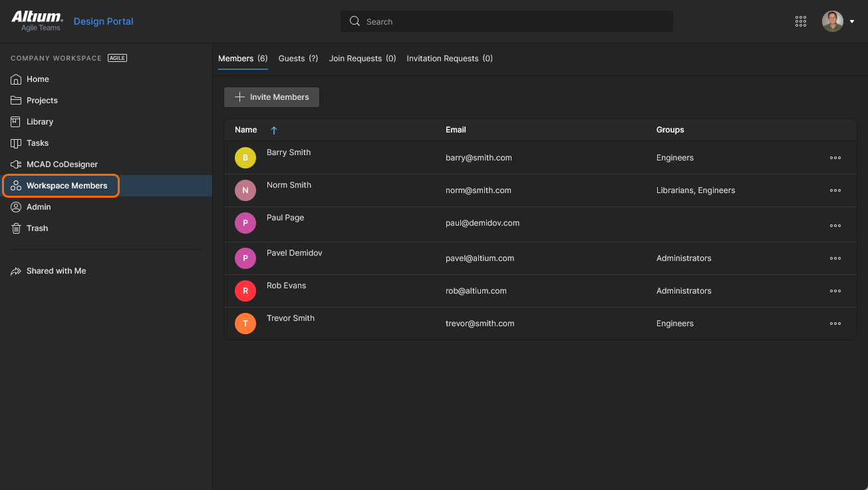Viewport: 868px width, 490px height.
Task: Click the Library icon in sidebar
Action: [16, 122]
